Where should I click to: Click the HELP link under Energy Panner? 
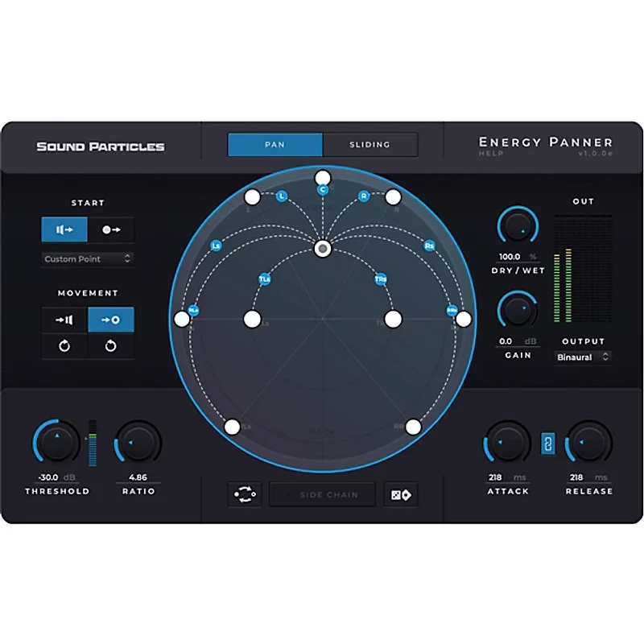point(493,154)
